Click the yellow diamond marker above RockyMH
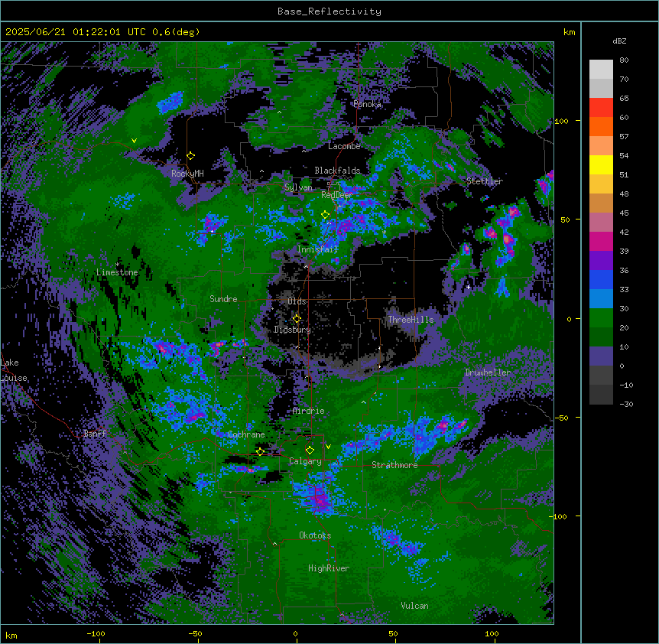659x644 pixels. pos(191,156)
